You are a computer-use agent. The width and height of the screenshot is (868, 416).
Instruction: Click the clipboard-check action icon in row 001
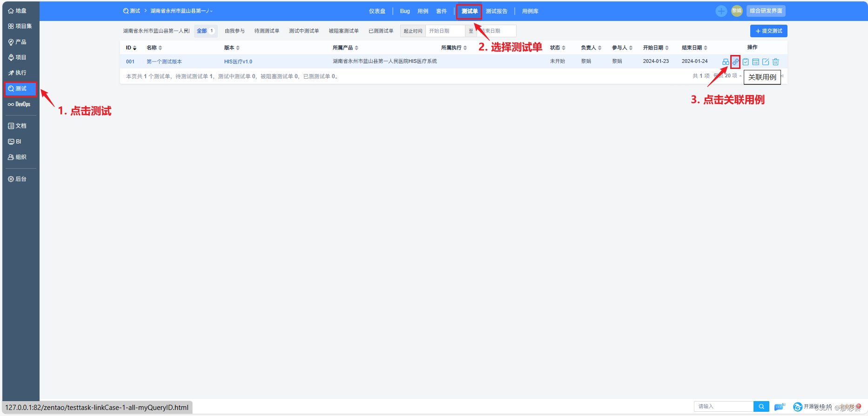[x=746, y=61]
